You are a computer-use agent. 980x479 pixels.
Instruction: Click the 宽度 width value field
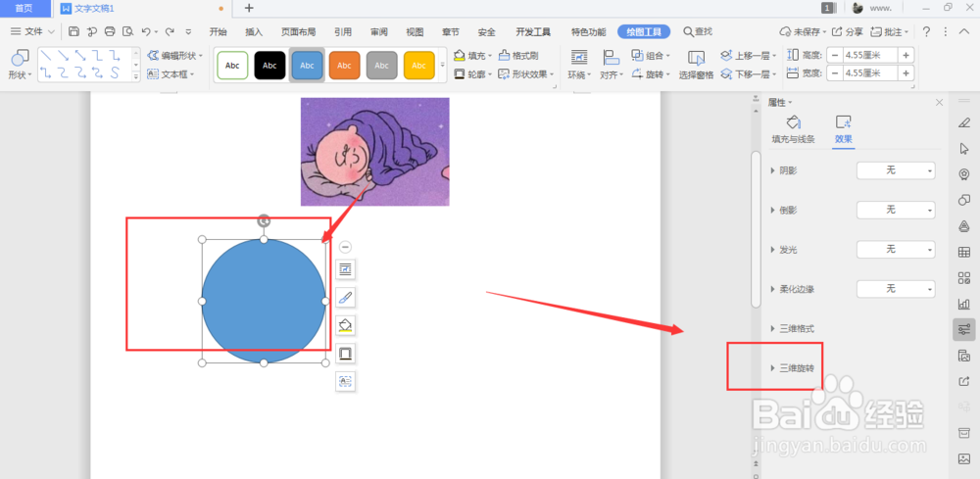(x=870, y=73)
